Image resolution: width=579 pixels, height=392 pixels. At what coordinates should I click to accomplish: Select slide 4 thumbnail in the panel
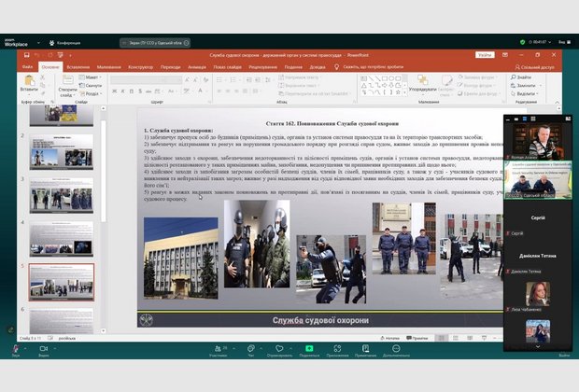[x=62, y=238]
